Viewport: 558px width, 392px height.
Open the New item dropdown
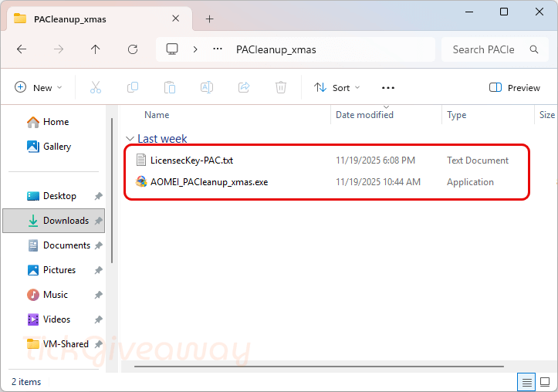tap(39, 87)
